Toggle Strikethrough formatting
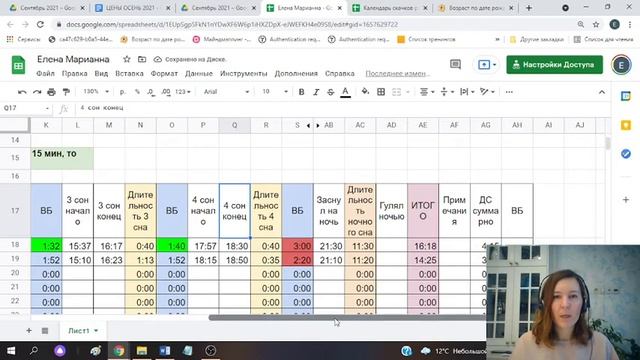 click(331, 92)
